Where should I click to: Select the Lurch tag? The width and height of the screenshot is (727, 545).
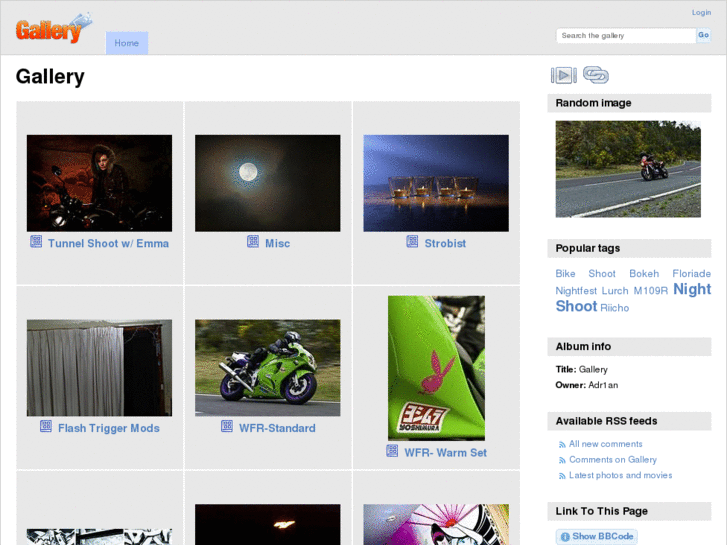615,291
